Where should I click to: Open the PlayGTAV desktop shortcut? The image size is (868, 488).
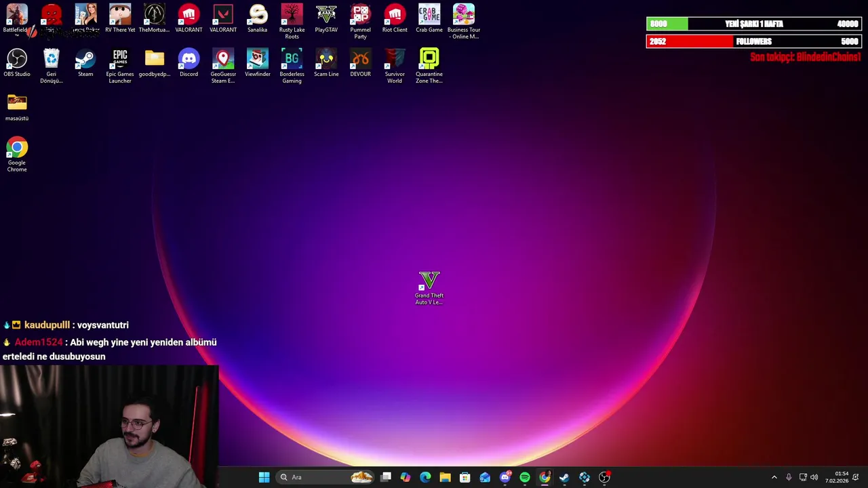[326, 19]
